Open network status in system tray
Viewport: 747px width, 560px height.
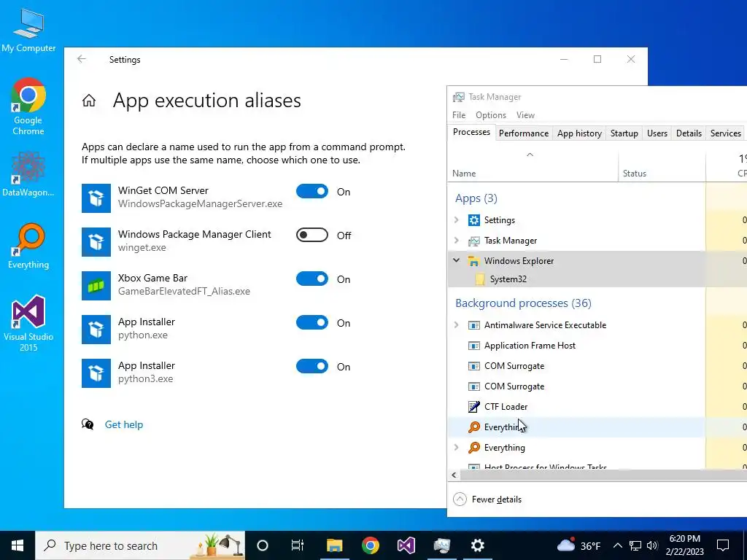pos(635,545)
